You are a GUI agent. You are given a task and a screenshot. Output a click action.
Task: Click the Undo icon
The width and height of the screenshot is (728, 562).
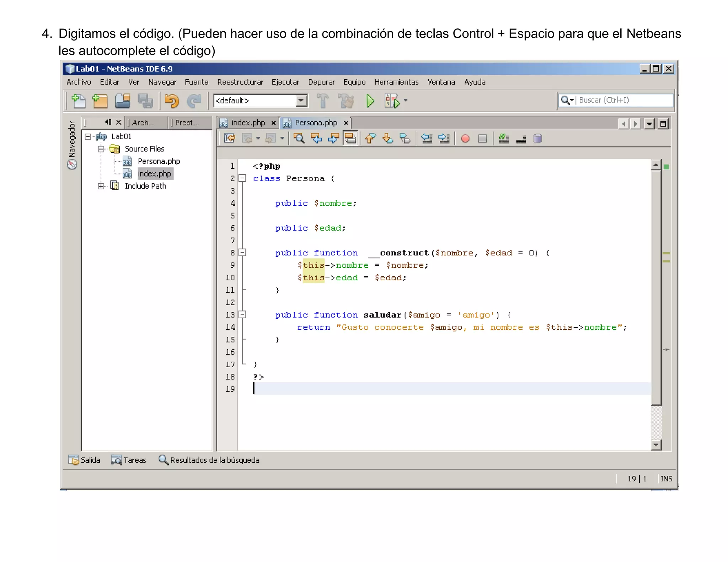172,101
